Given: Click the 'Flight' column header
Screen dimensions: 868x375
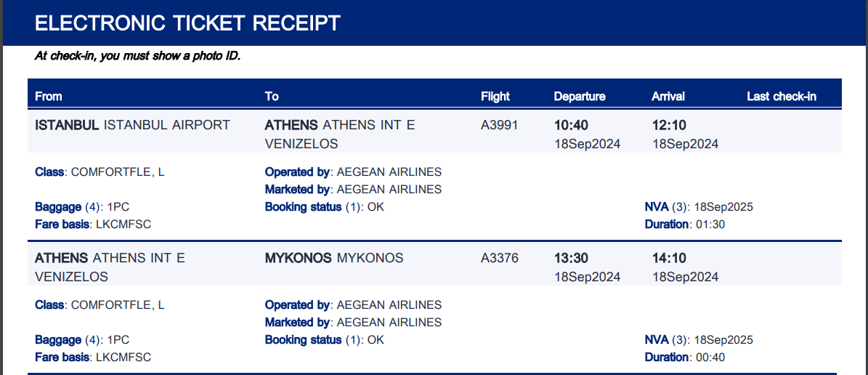Looking at the screenshot, I should [x=495, y=97].
